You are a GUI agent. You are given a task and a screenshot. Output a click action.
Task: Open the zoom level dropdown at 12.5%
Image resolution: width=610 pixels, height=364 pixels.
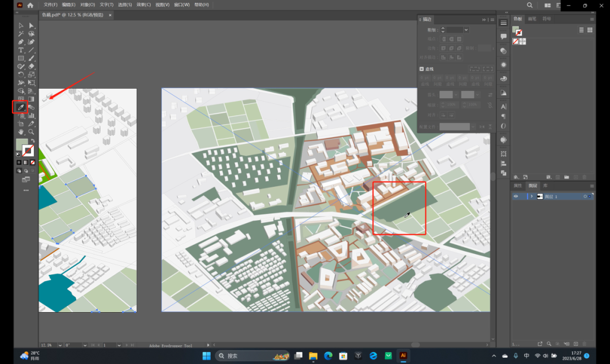click(60, 345)
